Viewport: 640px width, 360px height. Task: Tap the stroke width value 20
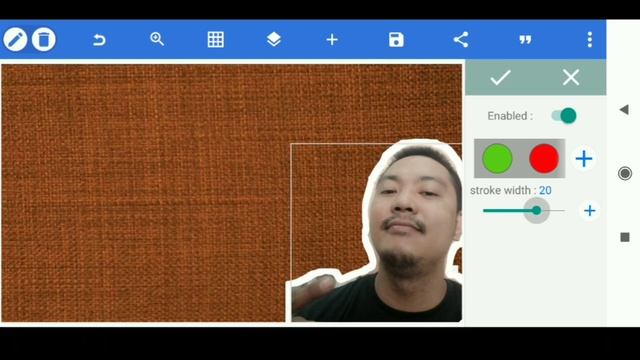point(545,190)
